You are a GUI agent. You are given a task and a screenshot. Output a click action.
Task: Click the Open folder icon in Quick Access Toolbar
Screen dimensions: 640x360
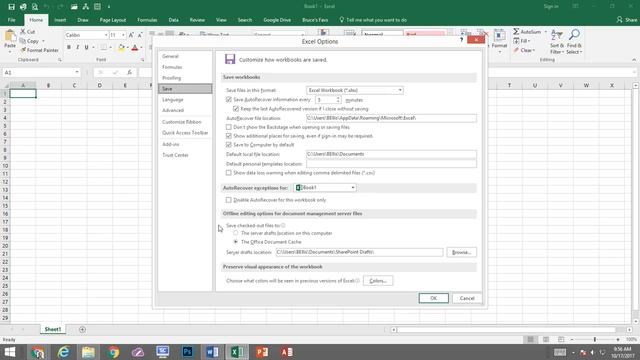coord(74,7)
